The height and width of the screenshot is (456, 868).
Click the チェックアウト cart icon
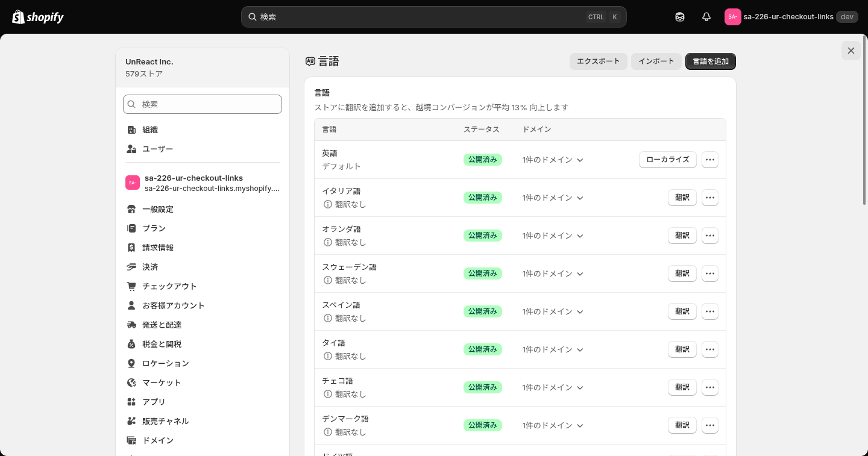(x=131, y=286)
